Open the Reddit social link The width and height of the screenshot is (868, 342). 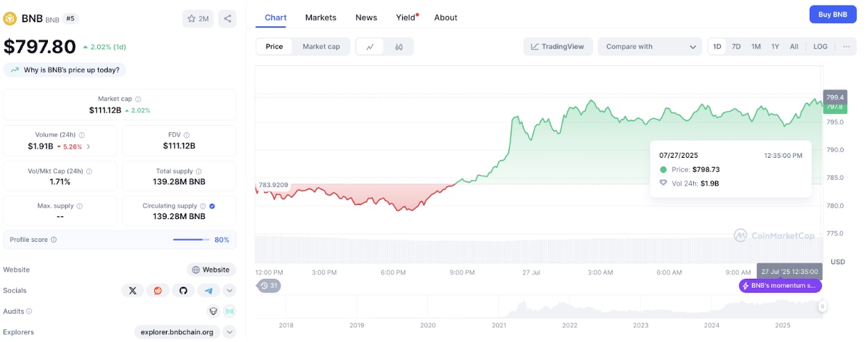pos(158,291)
